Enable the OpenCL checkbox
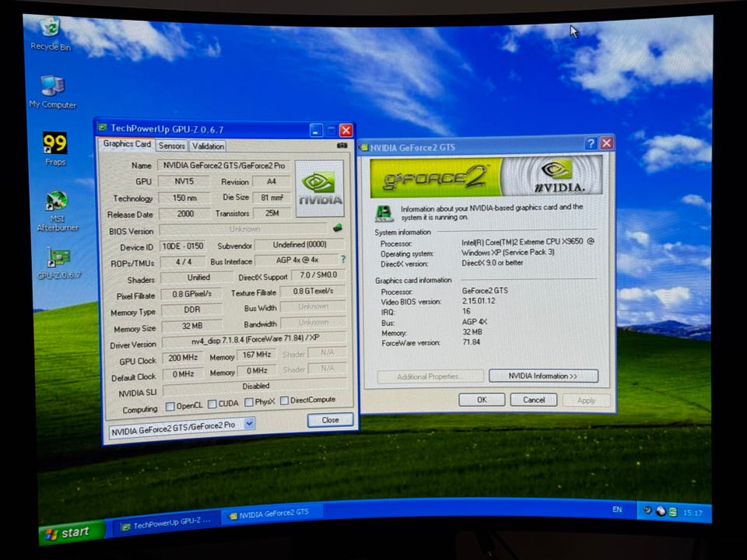Image resolution: width=747 pixels, height=560 pixels. coord(170,406)
